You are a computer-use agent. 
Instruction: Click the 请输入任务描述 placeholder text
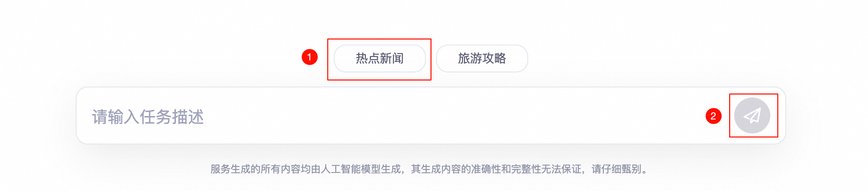tap(148, 117)
